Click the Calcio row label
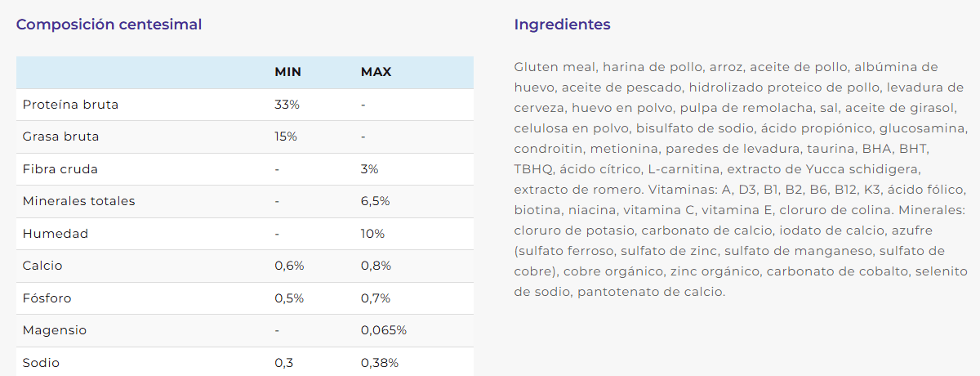This screenshot has width=980, height=376. [42, 266]
